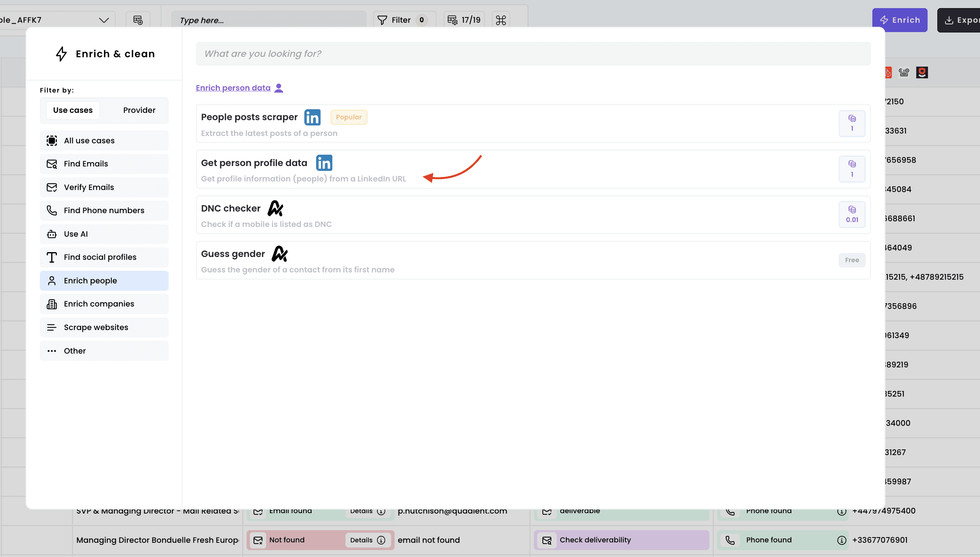Click LinkedIn icon next to Get person profile data
The width and height of the screenshot is (980, 557).
click(324, 163)
